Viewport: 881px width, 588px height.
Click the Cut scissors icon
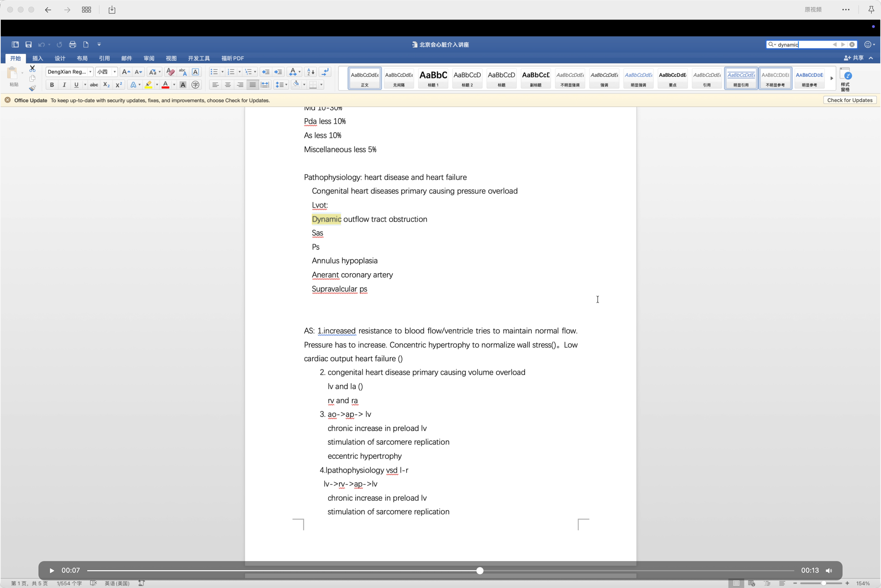click(x=32, y=69)
